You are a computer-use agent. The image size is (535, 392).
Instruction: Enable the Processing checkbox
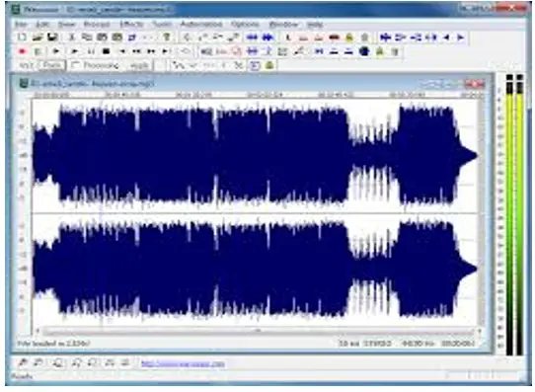[76, 65]
